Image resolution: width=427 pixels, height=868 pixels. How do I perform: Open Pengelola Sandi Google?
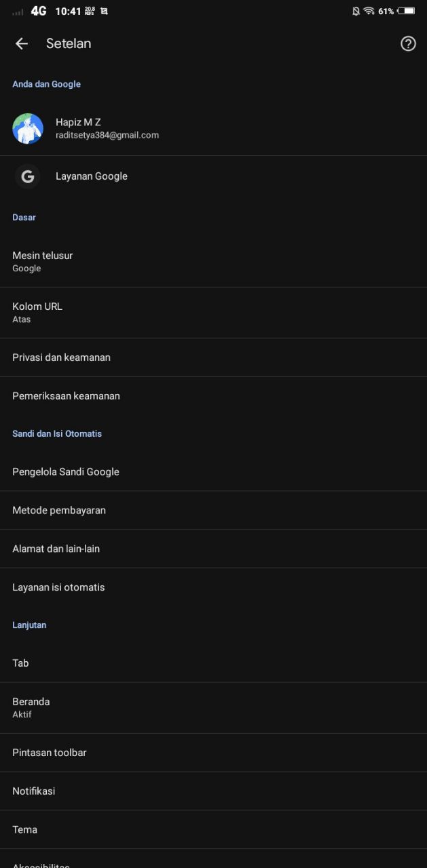click(213, 472)
